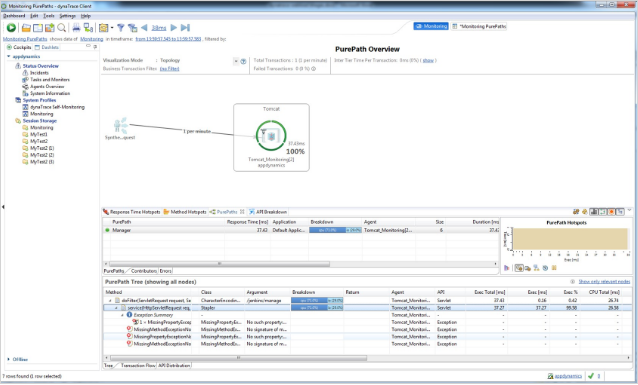Click the printer toolbar icon
The width and height of the screenshot is (638, 385).
pos(76,28)
